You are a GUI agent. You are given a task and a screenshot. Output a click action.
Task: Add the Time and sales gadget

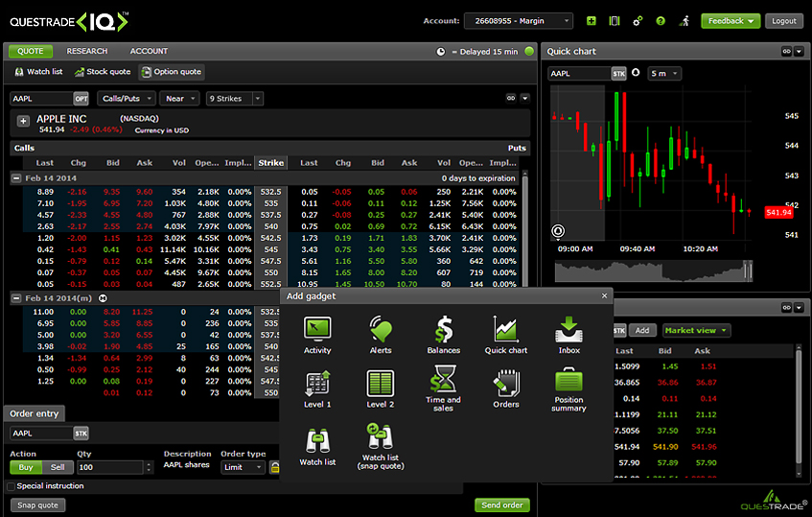[443, 388]
